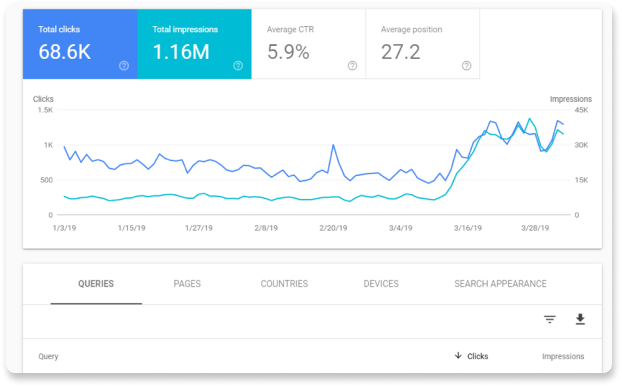Viewport: 622px width, 387px height.
Task: Click the 45K label on Impressions axis
Action: point(582,110)
